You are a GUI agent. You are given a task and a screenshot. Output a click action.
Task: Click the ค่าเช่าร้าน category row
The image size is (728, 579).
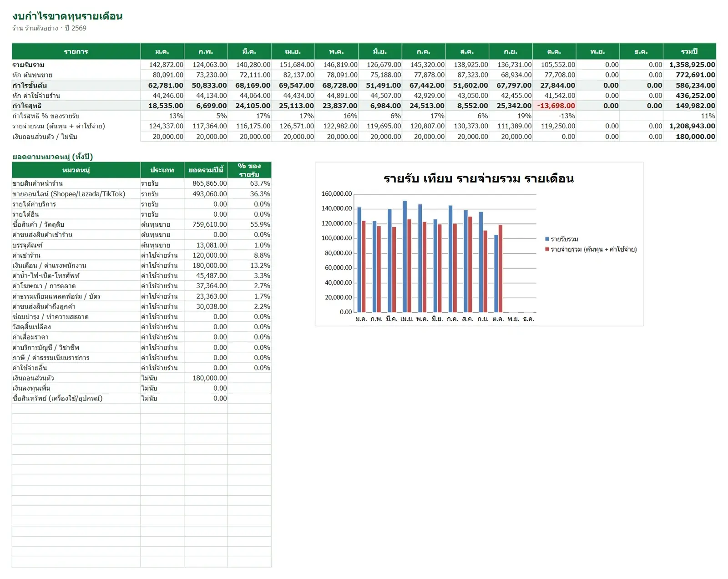tap(142, 255)
